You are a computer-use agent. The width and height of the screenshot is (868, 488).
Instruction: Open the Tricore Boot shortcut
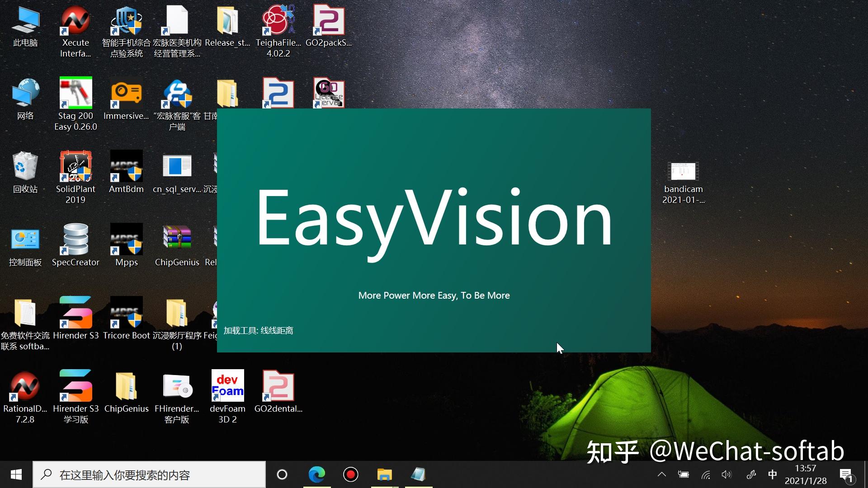tap(126, 312)
